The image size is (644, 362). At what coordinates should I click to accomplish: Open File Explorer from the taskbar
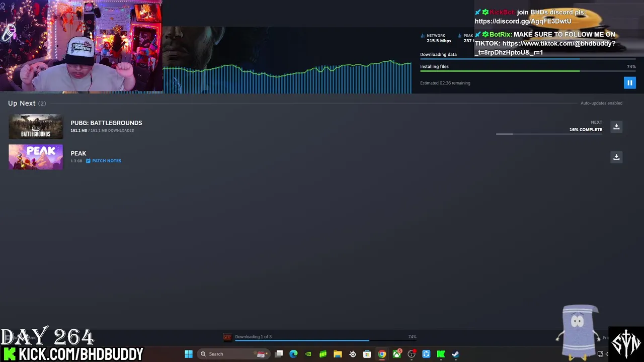pyautogui.click(x=338, y=354)
